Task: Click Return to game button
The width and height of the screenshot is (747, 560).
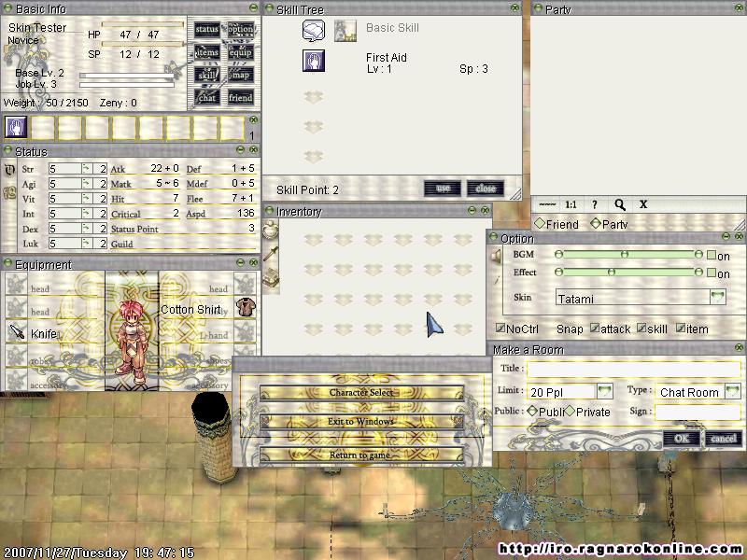Action: [361, 455]
